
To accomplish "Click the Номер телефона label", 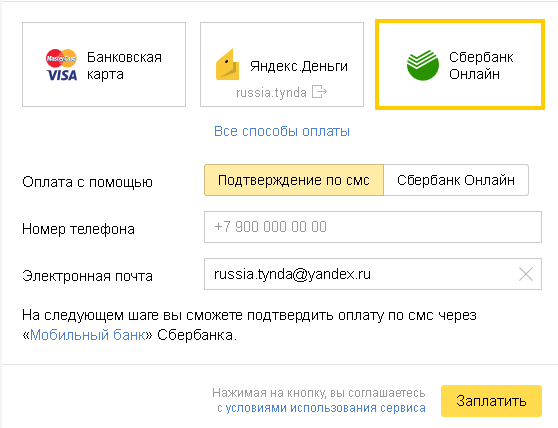I will [x=78, y=229].
